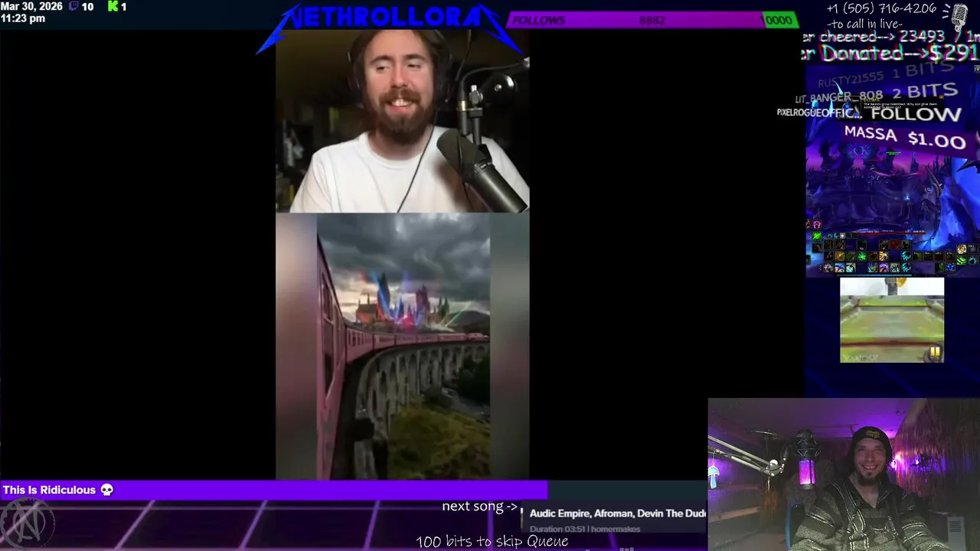Click the green '0000' follow goal counter

779,21
